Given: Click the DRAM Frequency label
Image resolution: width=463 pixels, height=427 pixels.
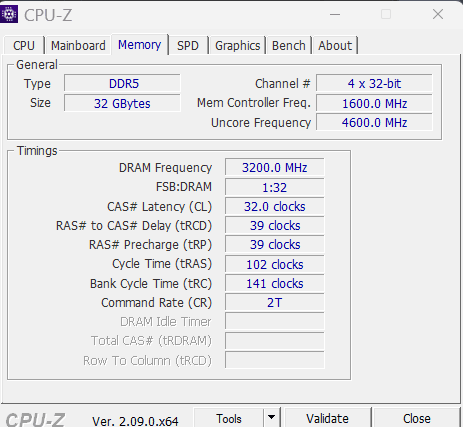Looking at the screenshot, I should tap(165, 168).
